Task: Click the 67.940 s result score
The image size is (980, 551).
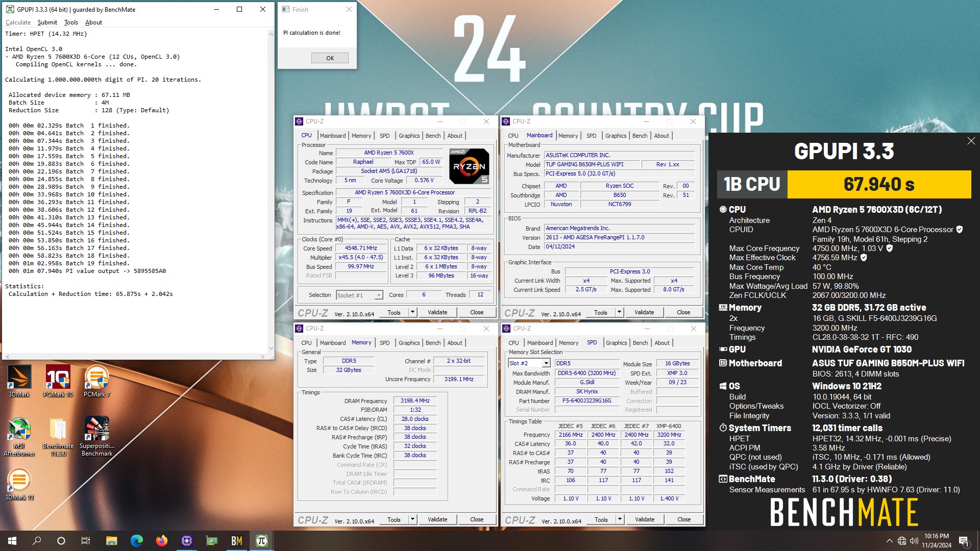Action: (x=879, y=184)
